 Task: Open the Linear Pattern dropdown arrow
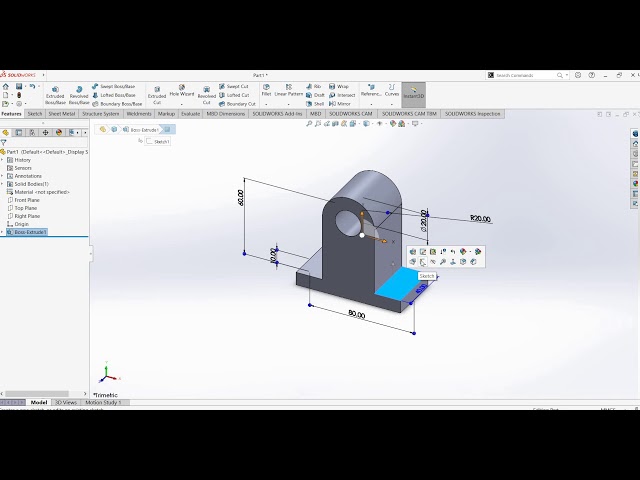289,104
